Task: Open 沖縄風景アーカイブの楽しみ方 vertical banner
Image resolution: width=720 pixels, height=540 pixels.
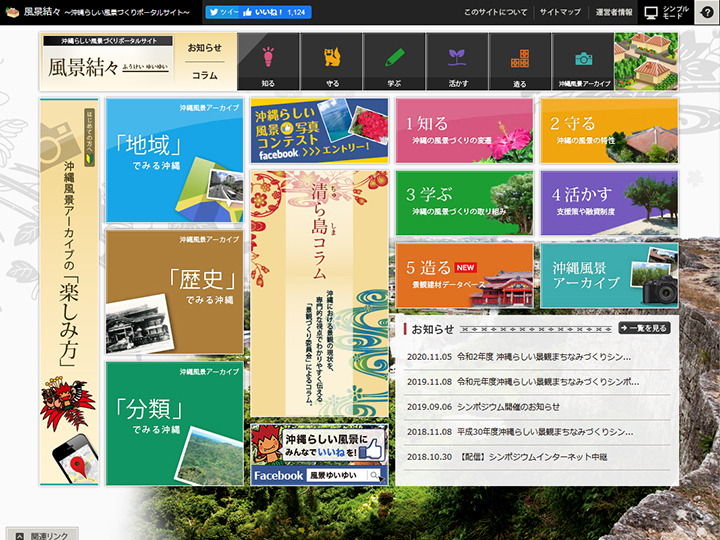Action: pos(69,292)
